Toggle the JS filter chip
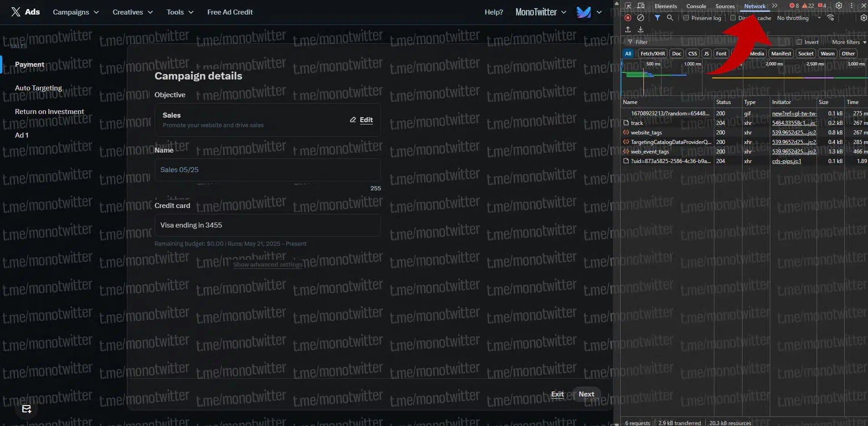Image resolution: width=868 pixels, height=426 pixels. pyautogui.click(x=707, y=54)
